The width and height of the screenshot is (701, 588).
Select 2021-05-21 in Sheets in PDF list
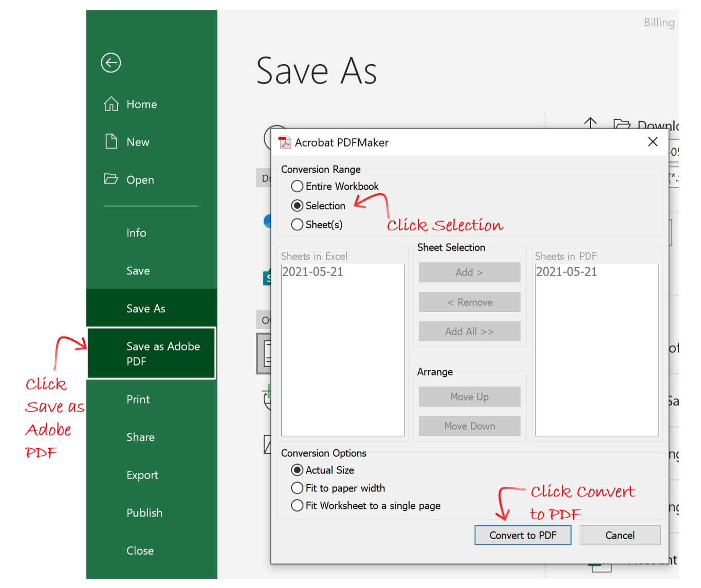click(x=566, y=272)
